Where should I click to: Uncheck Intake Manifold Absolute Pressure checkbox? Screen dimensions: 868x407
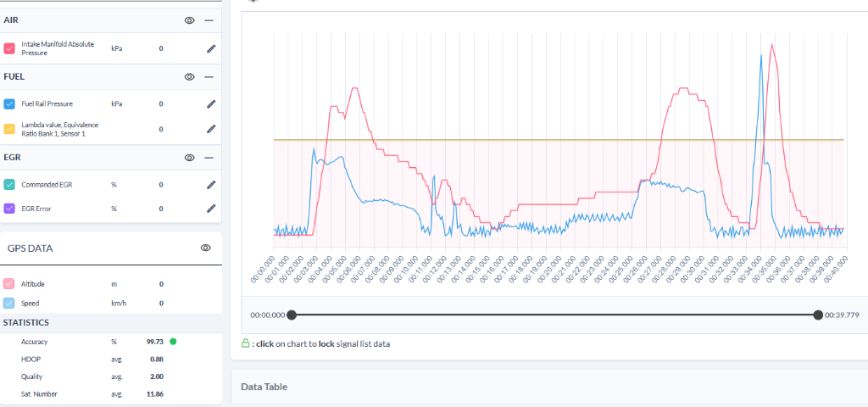click(x=8, y=48)
